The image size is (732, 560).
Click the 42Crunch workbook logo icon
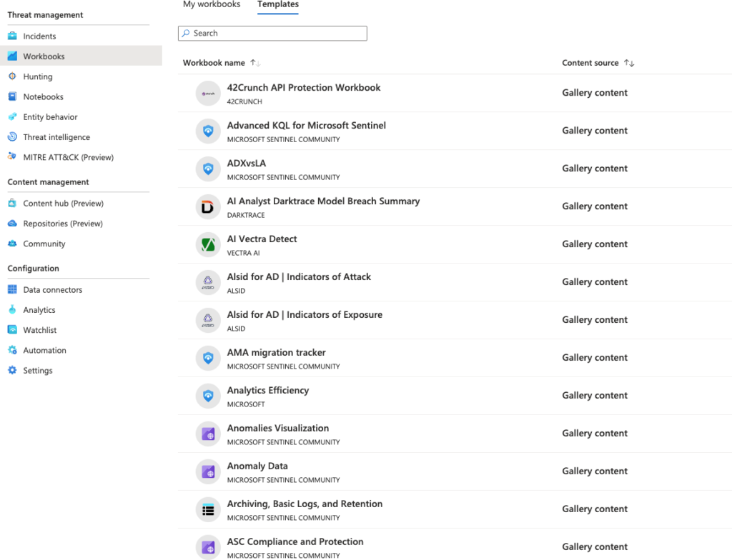(x=208, y=94)
